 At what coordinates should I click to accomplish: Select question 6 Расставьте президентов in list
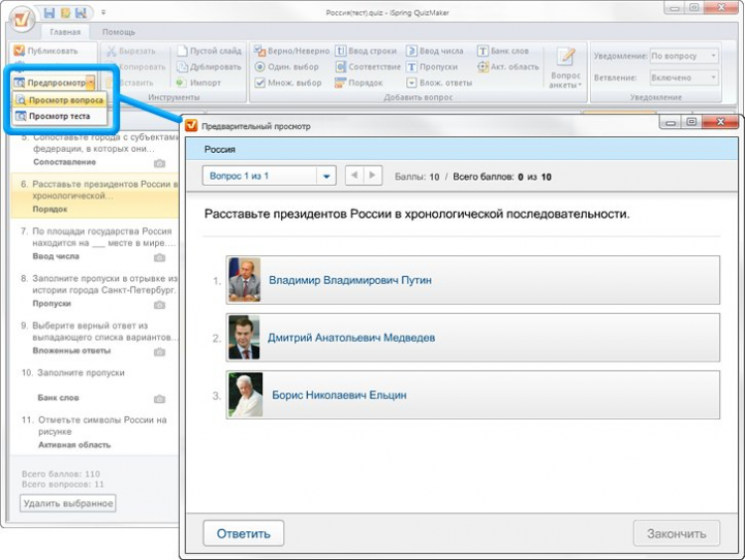pyautogui.click(x=94, y=196)
